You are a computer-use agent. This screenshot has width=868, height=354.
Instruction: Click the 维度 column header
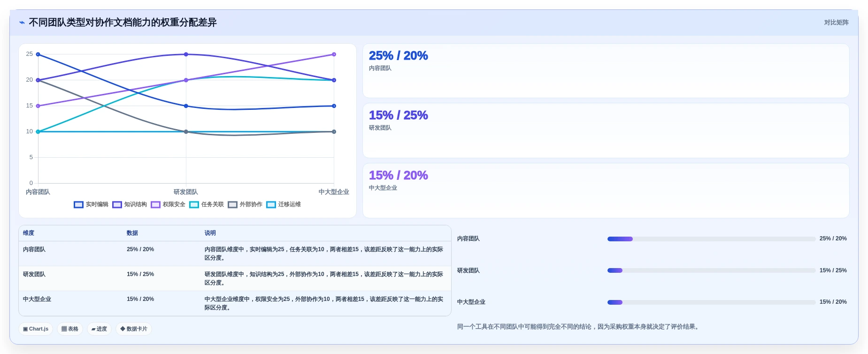pos(29,233)
